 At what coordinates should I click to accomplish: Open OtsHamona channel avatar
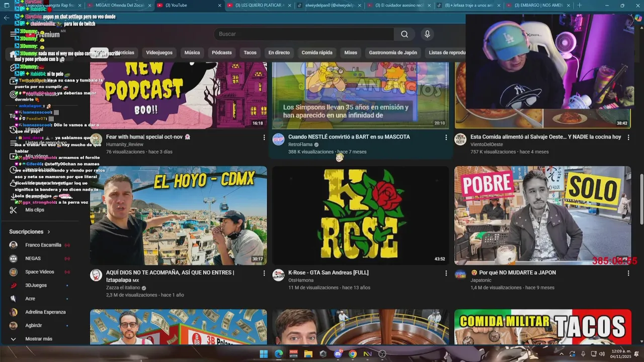[278, 275]
